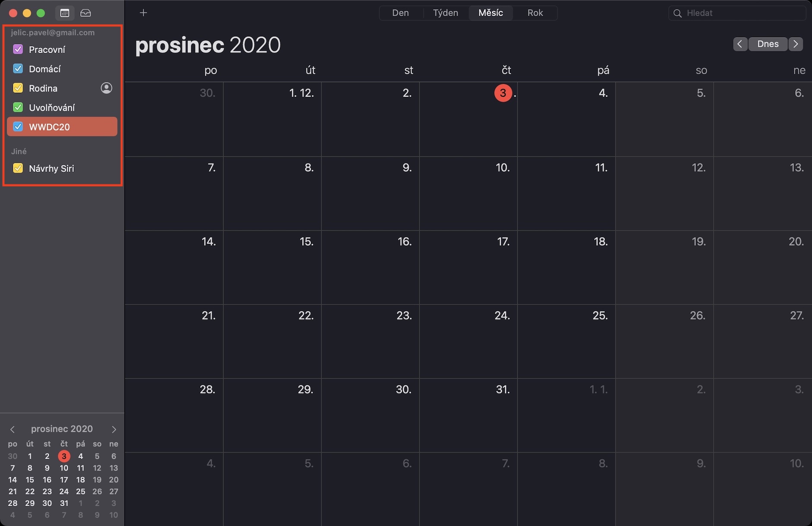
Task: Toggle the yellow Návrhy Siri checkbox
Action: coord(18,168)
